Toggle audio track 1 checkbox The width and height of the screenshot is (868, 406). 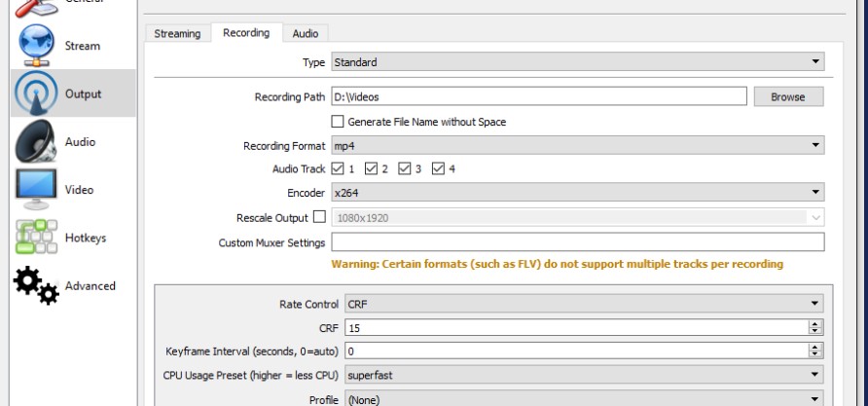[339, 169]
